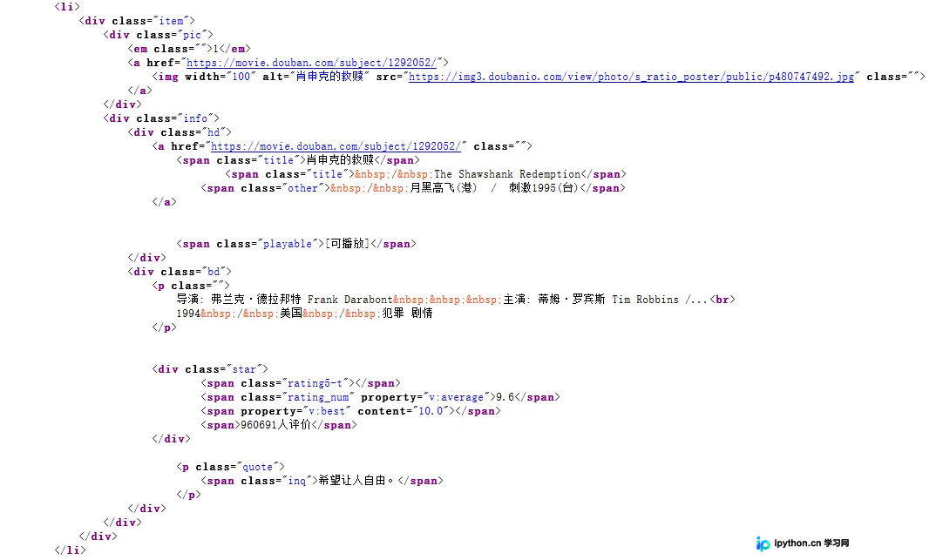Open the douban subject link inside the hd div
This screenshot has width=936, height=560.
tap(336, 146)
